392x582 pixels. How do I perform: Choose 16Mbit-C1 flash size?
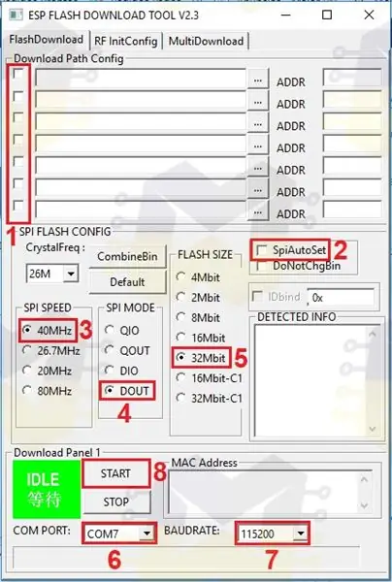[x=180, y=377]
